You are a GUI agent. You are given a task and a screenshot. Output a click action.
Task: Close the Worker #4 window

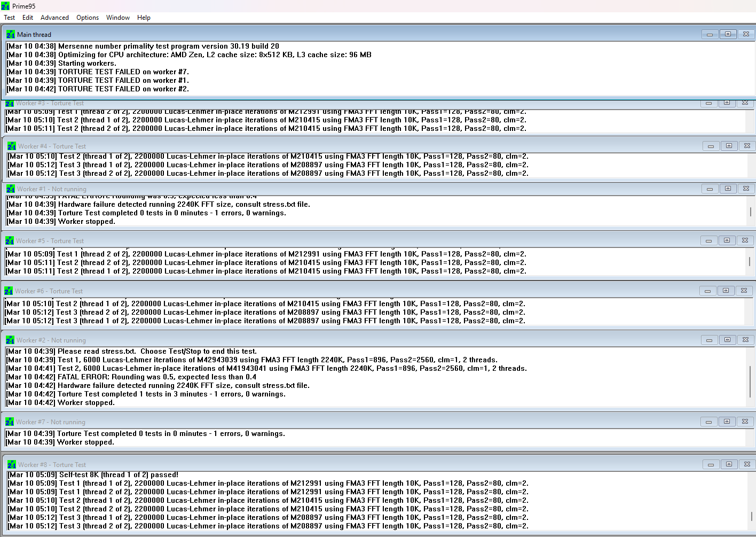tap(747, 146)
